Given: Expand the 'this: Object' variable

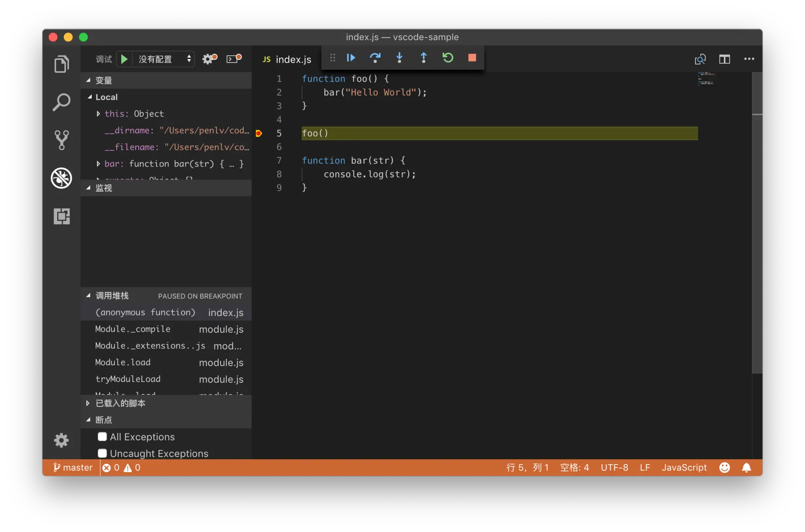Looking at the screenshot, I should pos(98,114).
